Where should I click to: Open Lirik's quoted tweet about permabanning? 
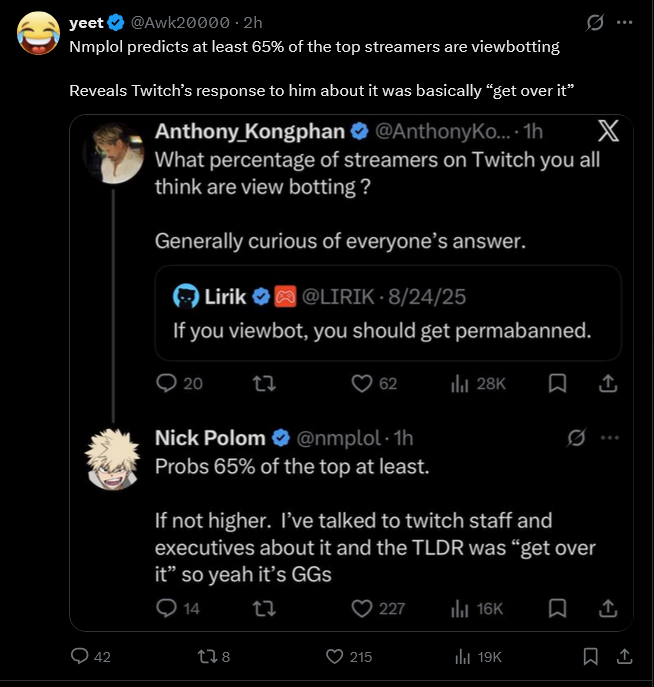pyautogui.click(x=388, y=313)
